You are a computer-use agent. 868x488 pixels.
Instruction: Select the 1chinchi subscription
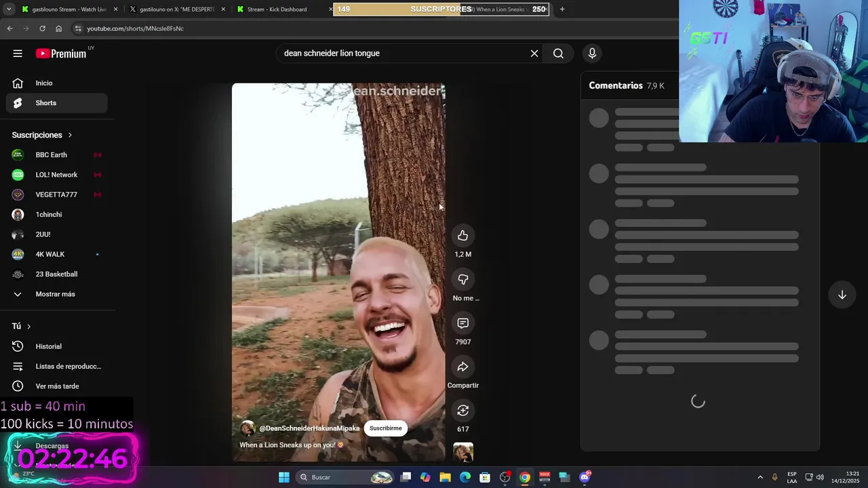(x=57, y=214)
